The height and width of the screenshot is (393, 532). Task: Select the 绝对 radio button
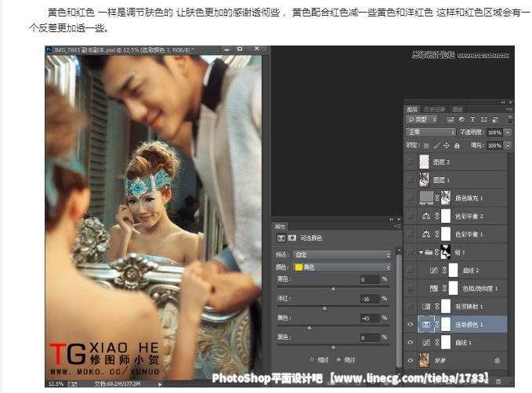pos(338,360)
